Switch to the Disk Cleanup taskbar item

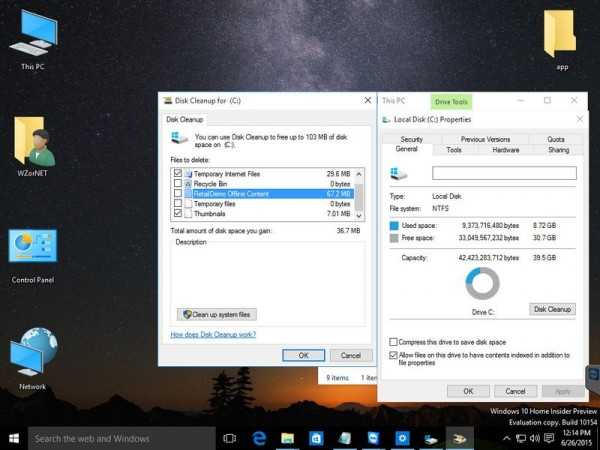pyautogui.click(x=460, y=439)
